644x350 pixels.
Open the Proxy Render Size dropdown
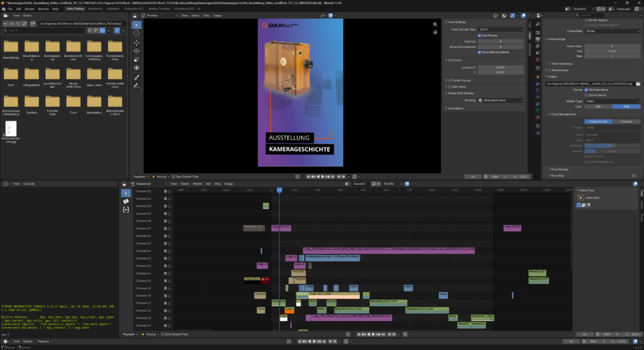pos(501,30)
